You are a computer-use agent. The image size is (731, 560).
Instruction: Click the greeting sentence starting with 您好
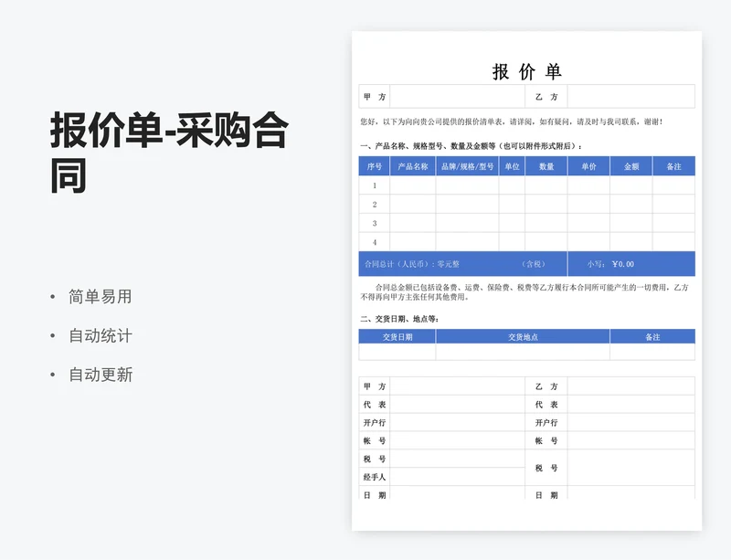coord(512,122)
